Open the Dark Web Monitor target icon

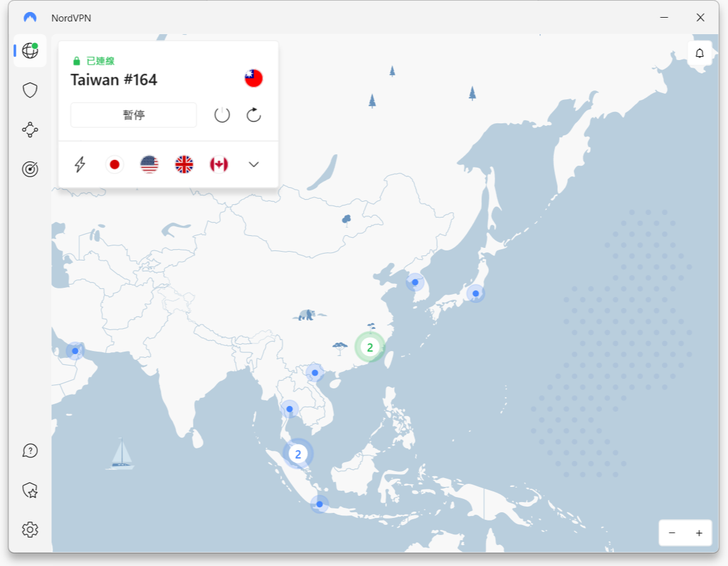(30, 169)
